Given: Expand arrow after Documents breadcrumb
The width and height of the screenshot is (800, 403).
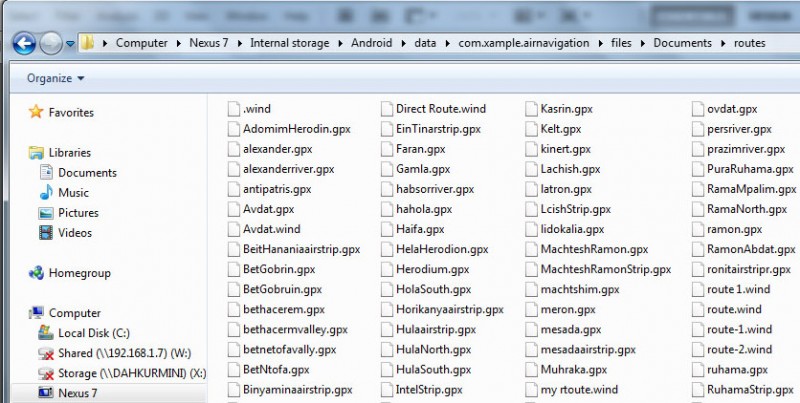Looking at the screenshot, I should pyautogui.click(x=723, y=43).
